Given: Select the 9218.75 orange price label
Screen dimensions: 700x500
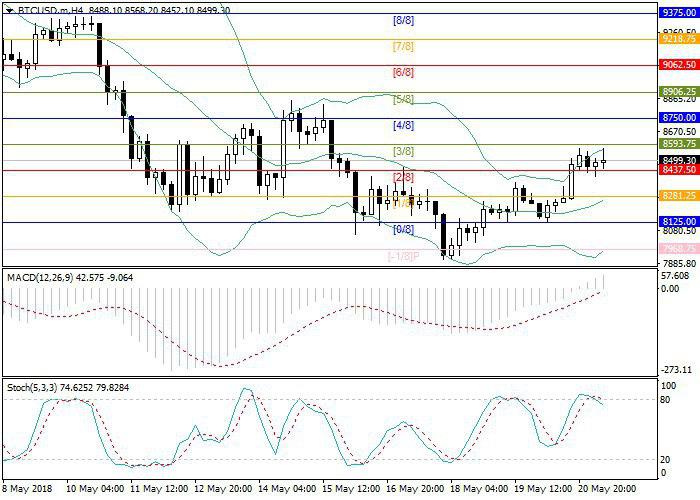Looking at the screenshot, I should click(679, 39).
